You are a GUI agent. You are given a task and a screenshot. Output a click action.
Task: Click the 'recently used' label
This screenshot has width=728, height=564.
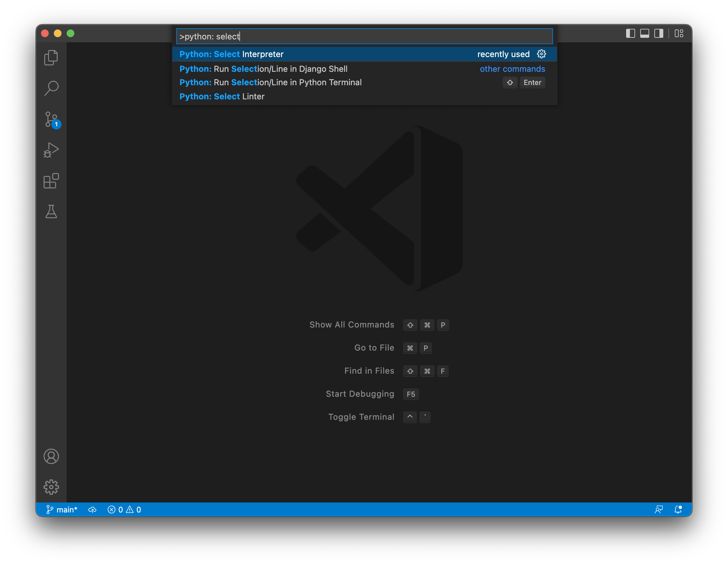[503, 54]
